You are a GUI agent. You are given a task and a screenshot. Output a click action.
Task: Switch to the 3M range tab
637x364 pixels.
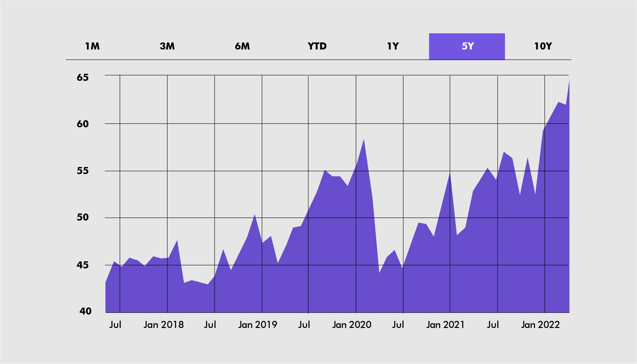coord(167,46)
